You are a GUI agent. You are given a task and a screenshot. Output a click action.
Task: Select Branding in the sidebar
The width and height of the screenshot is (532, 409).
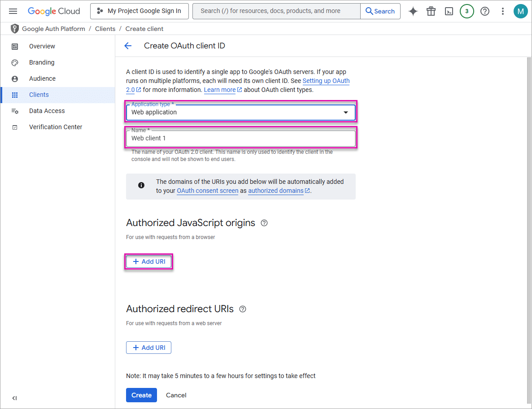(x=42, y=62)
